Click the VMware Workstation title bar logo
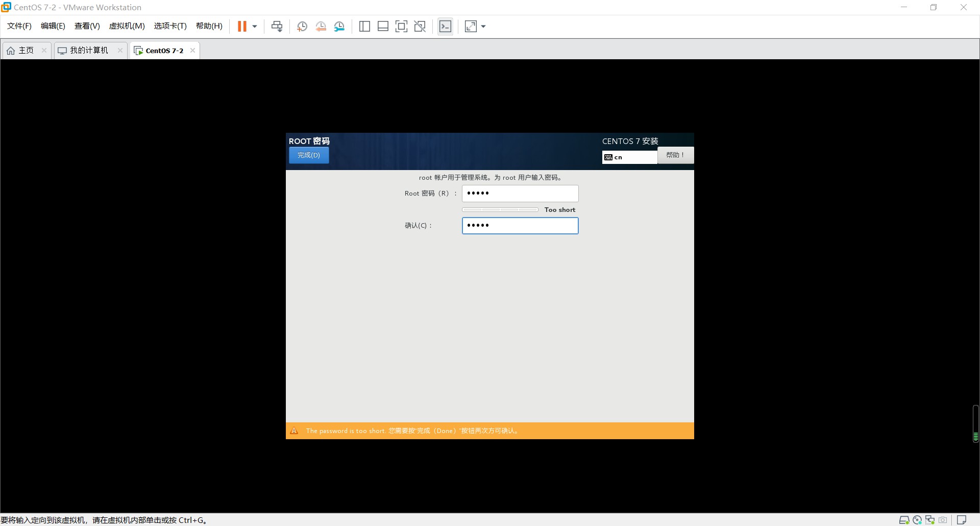 [6, 7]
